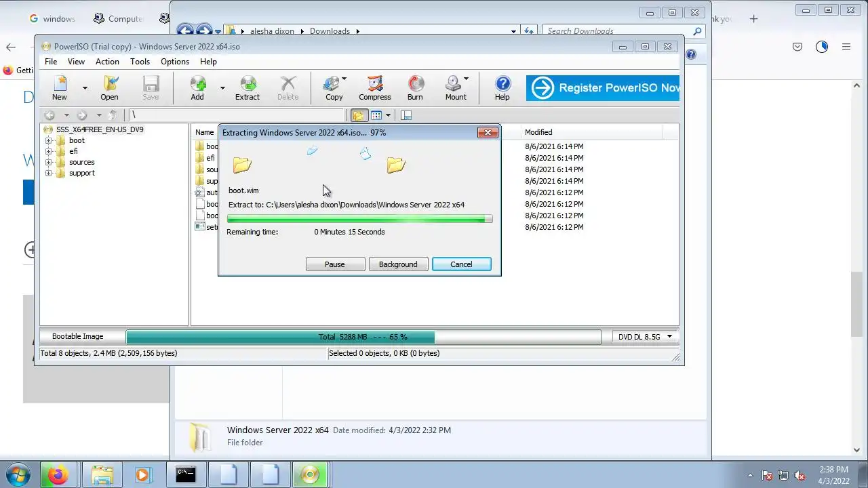Open the Firefox hamburger menu
The image size is (868, 488).
pos(846,47)
